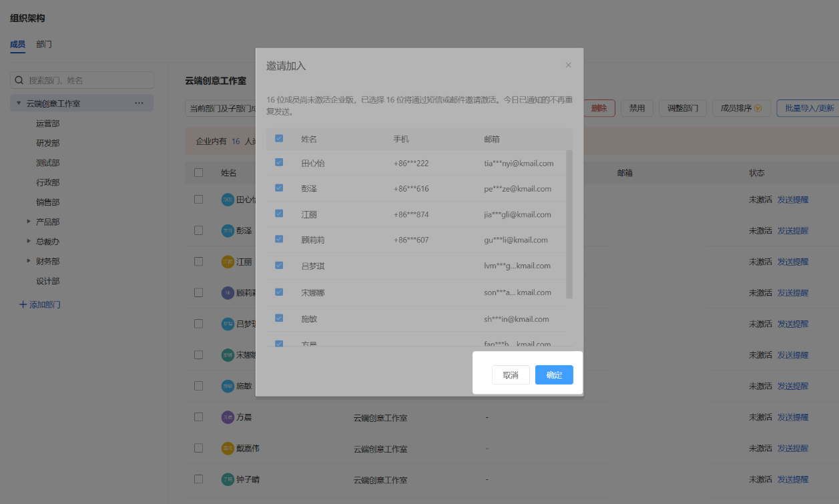Expand the 产品部 department node
Viewport: 839px width, 504px height.
[28, 221]
